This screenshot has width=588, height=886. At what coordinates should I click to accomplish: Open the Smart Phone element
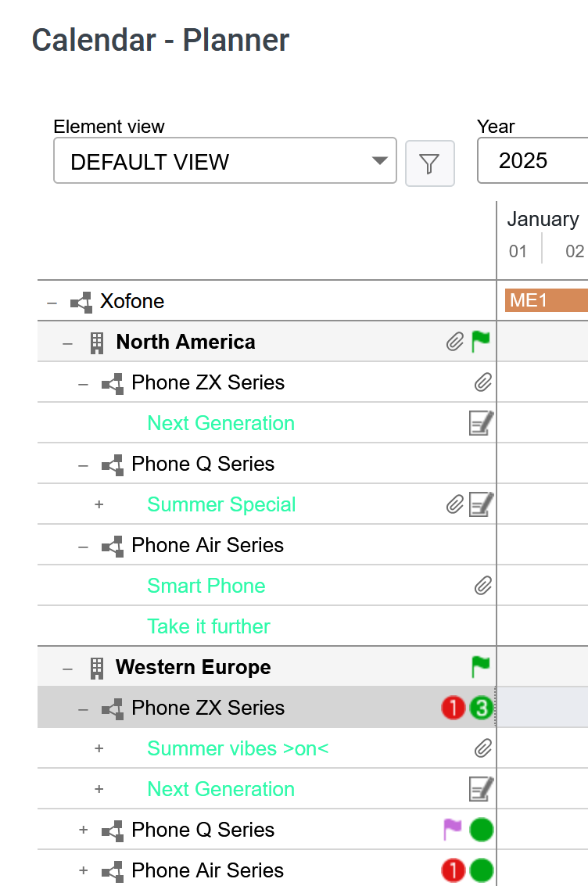click(206, 586)
